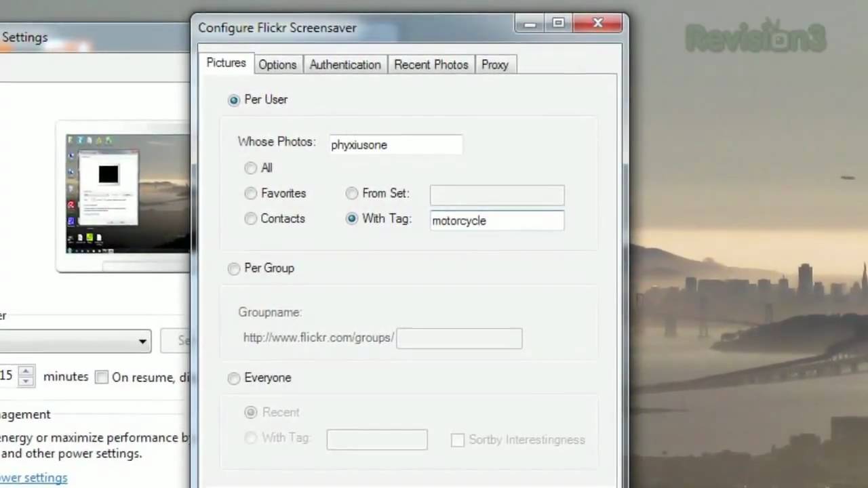Toggle On resume checkbox in Settings window
Image resolution: width=868 pixels, height=488 pixels.
coord(102,378)
